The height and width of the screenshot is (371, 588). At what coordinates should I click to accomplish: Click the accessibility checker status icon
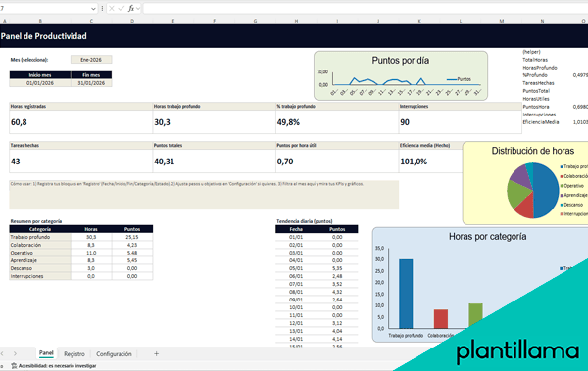click(x=14, y=366)
